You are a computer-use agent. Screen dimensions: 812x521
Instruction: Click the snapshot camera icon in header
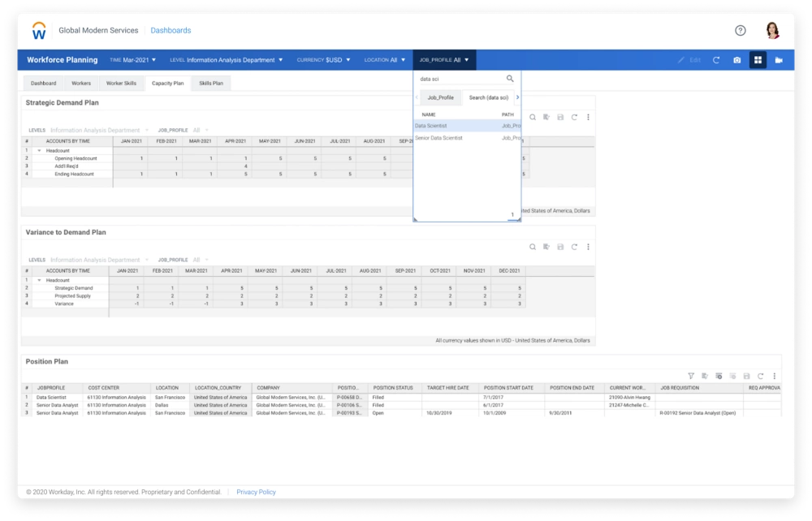tap(737, 60)
